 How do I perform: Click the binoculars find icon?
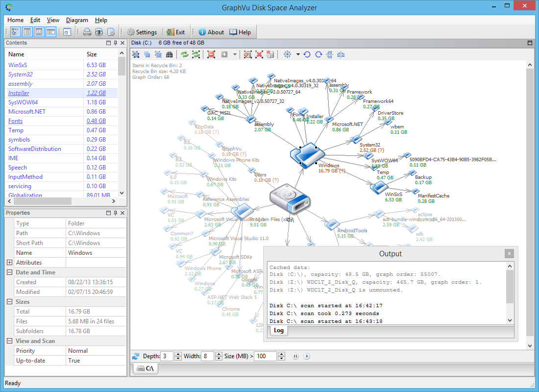pos(170,54)
